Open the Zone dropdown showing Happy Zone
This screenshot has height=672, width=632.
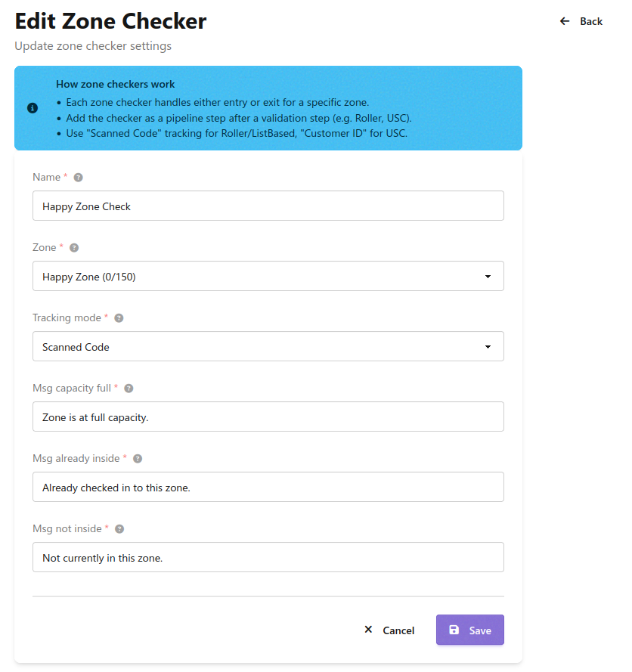pos(268,276)
